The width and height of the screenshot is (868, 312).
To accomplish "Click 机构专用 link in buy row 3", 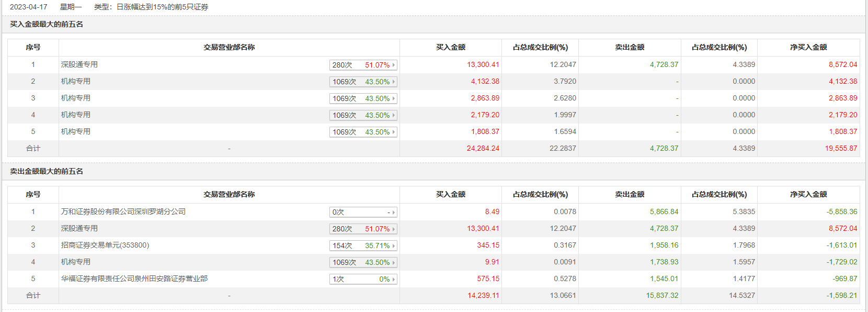I will [76, 98].
